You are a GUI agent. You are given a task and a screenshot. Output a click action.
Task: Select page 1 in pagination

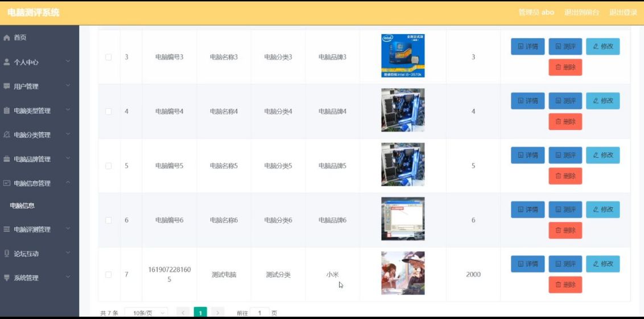coord(200,313)
